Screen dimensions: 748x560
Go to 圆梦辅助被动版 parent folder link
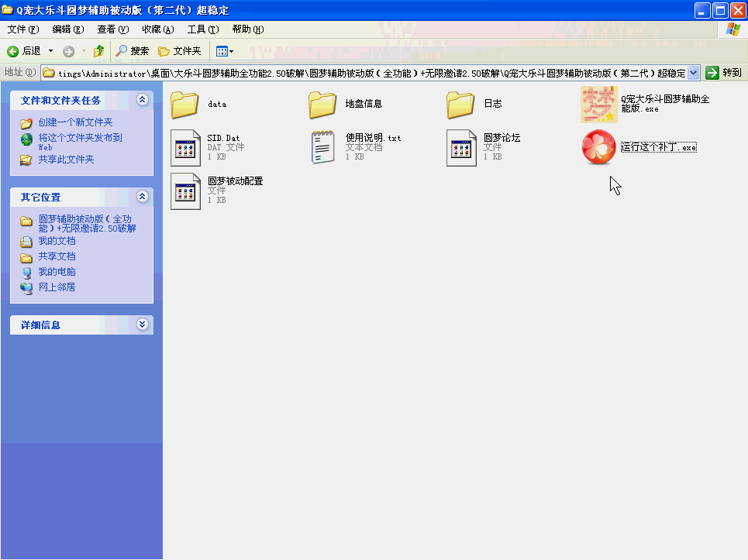point(88,224)
